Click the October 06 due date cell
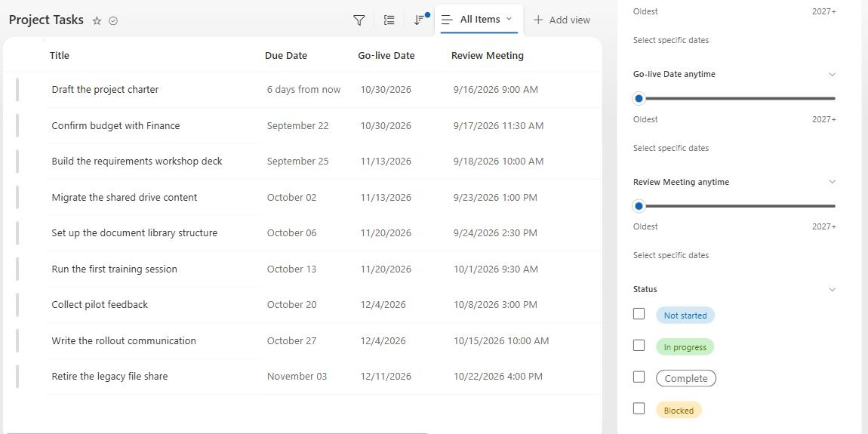 [292, 233]
